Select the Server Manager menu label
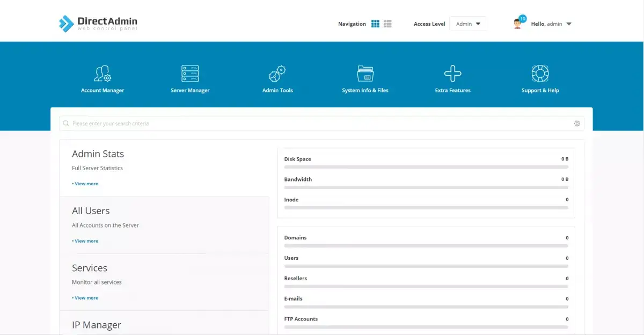644x335 pixels. point(190,90)
